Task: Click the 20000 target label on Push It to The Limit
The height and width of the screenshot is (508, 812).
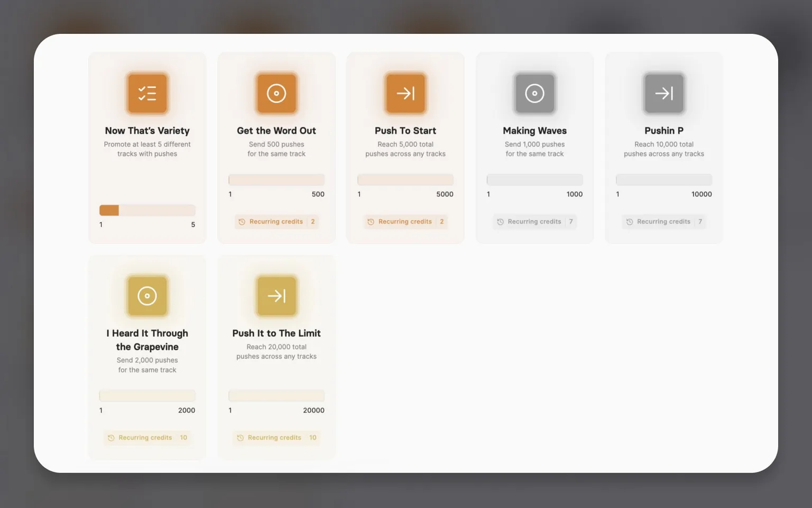Action: click(x=314, y=410)
